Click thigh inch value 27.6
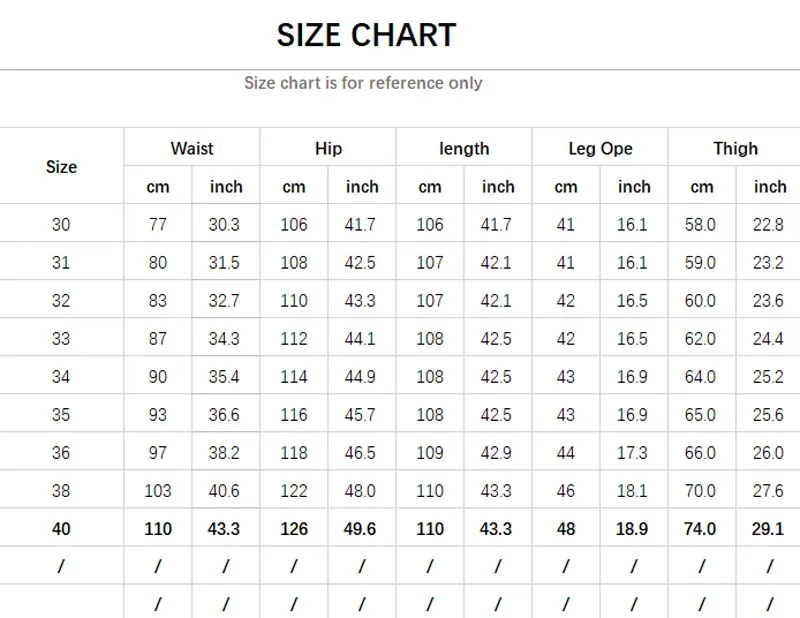Image resolution: width=800 pixels, height=618 pixels. pyautogui.click(x=768, y=491)
